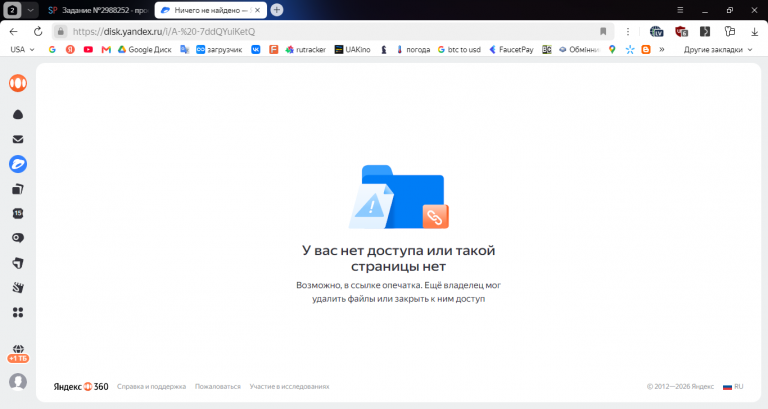Expand the USA bookmarks folder

click(x=22, y=49)
